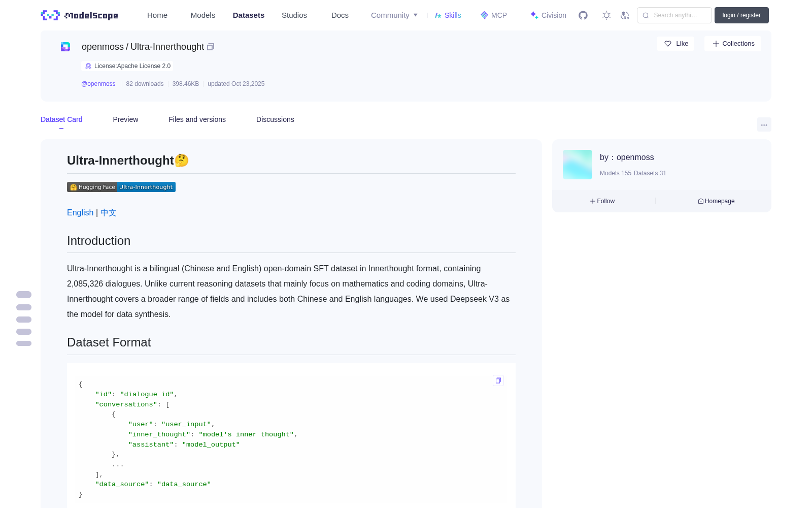Click the Hugging Face Ultra-Innerthought badge
Viewport: 812px width, 508px height.
(121, 187)
